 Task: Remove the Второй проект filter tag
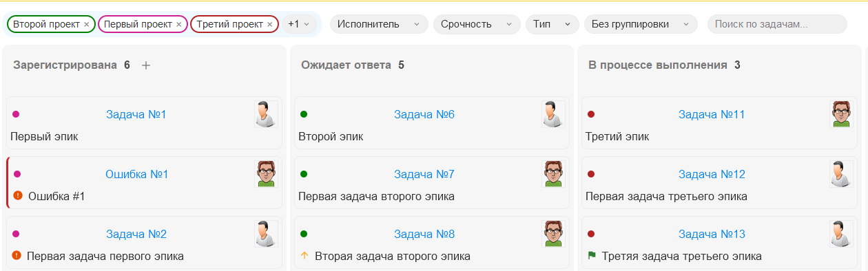(x=86, y=24)
